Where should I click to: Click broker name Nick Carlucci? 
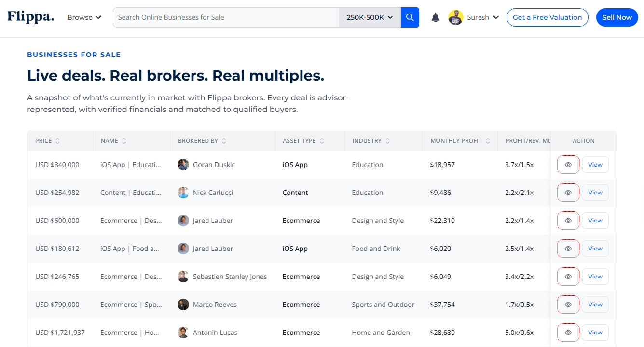(x=213, y=193)
